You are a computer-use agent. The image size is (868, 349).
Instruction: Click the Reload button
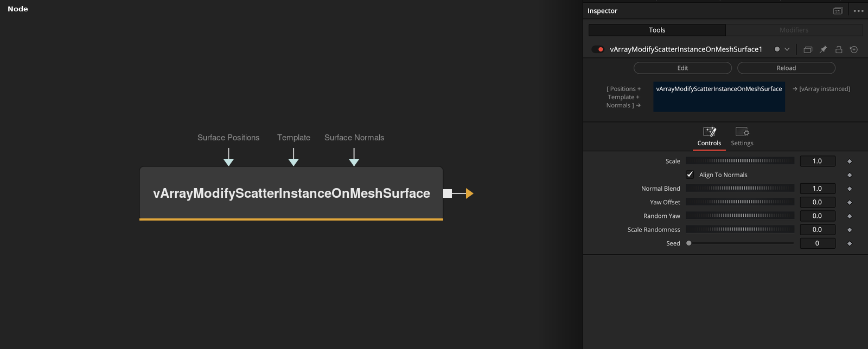786,68
